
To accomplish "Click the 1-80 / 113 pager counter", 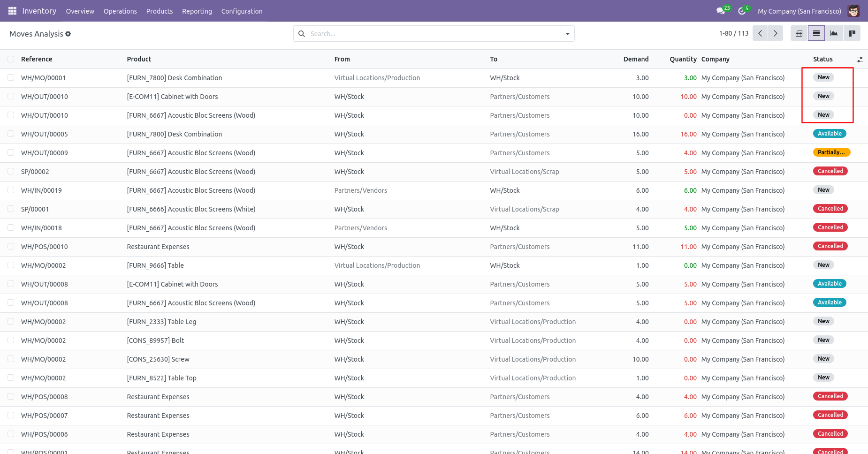I will [734, 33].
